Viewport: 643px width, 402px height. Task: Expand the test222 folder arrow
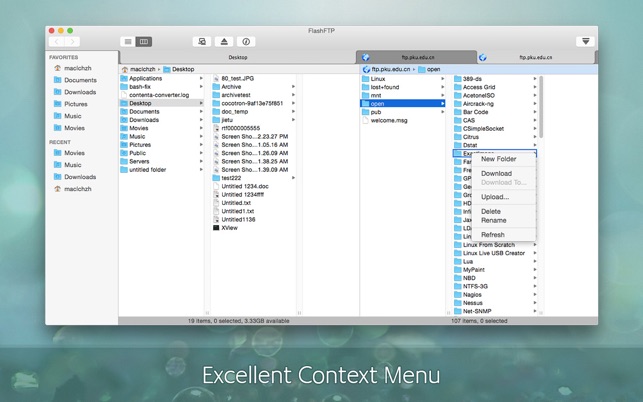tap(293, 178)
